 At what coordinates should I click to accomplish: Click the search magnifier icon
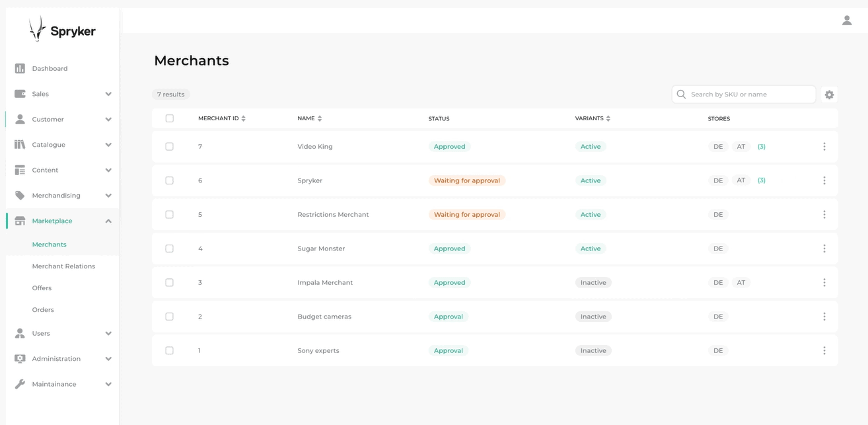coord(681,95)
